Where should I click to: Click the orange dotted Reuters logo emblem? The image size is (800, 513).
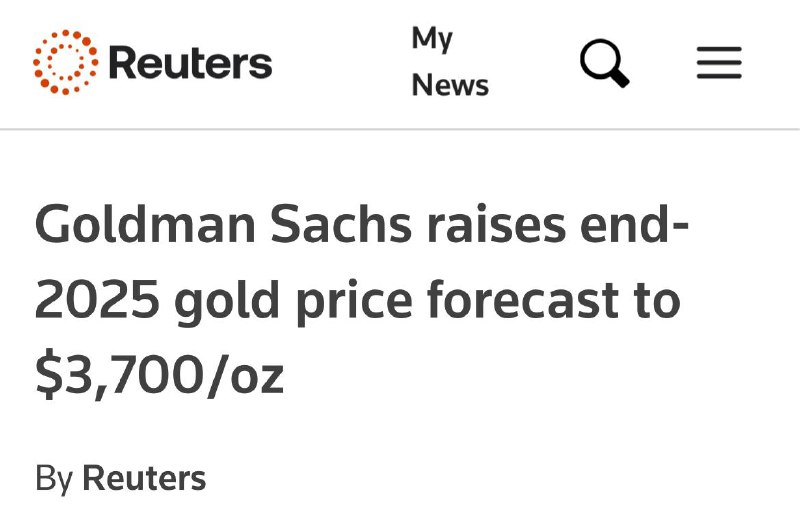click(x=65, y=62)
